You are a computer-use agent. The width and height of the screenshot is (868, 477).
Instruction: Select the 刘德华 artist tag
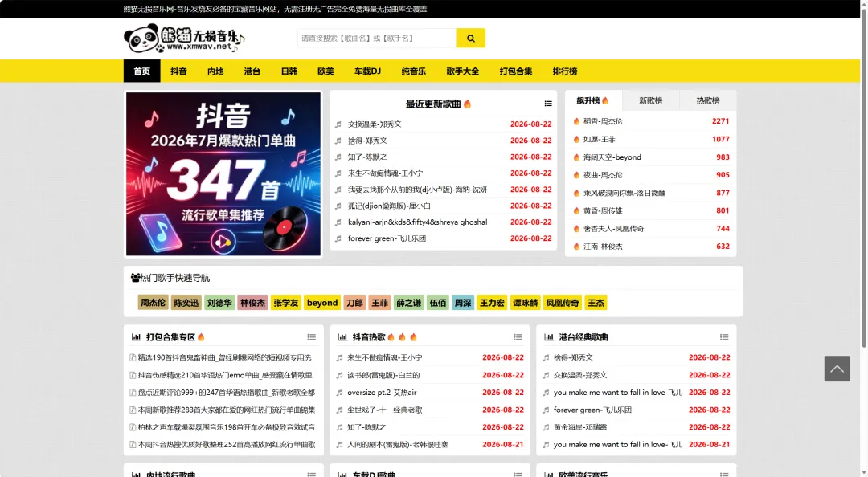[x=219, y=303]
